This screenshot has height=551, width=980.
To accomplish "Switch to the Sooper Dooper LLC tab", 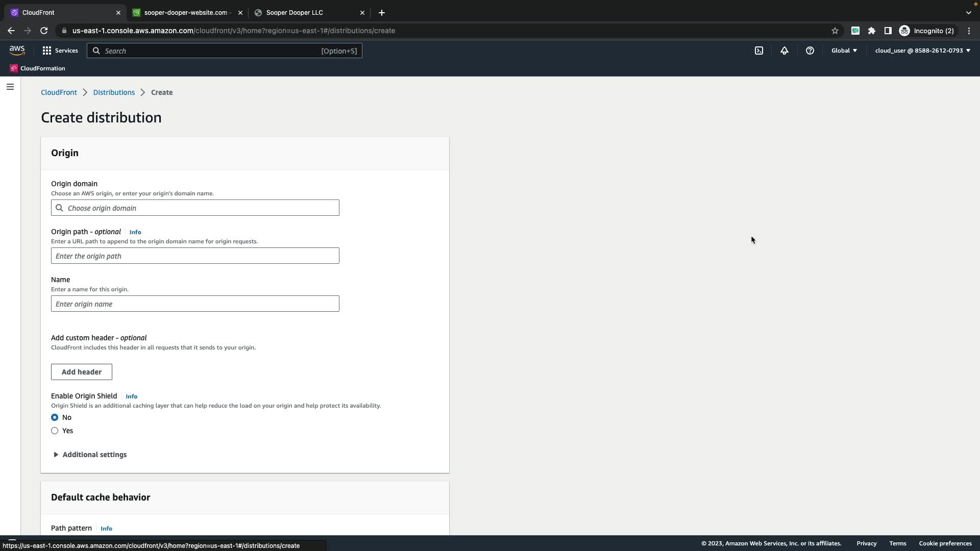I will click(295, 12).
